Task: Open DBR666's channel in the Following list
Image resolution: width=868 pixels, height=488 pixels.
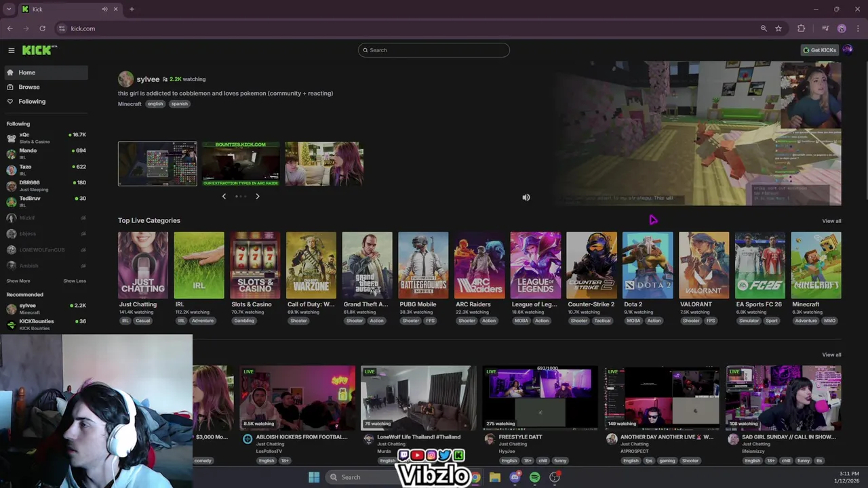Action: point(45,186)
